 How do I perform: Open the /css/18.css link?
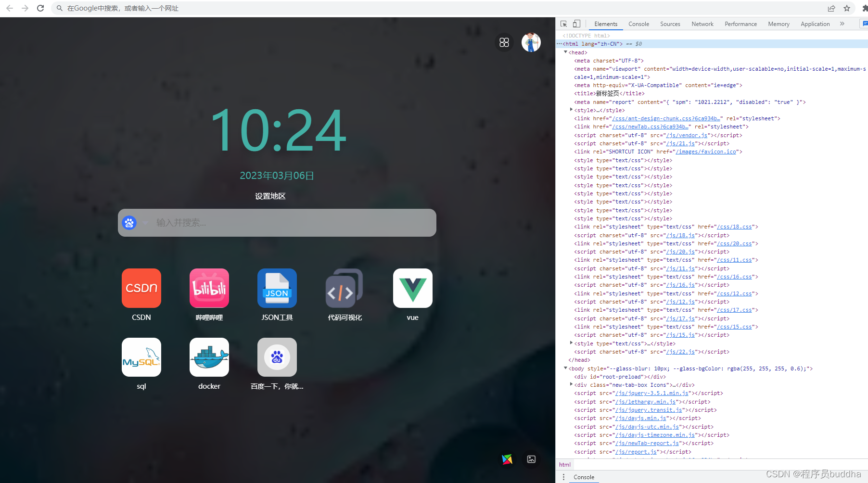tap(734, 227)
